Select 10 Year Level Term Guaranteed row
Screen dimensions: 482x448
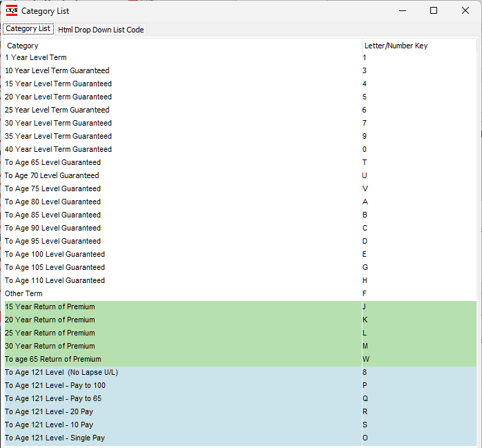click(57, 70)
